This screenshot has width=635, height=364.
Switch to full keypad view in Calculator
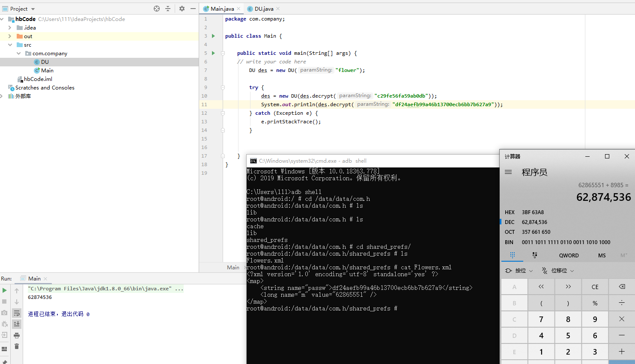point(513,255)
